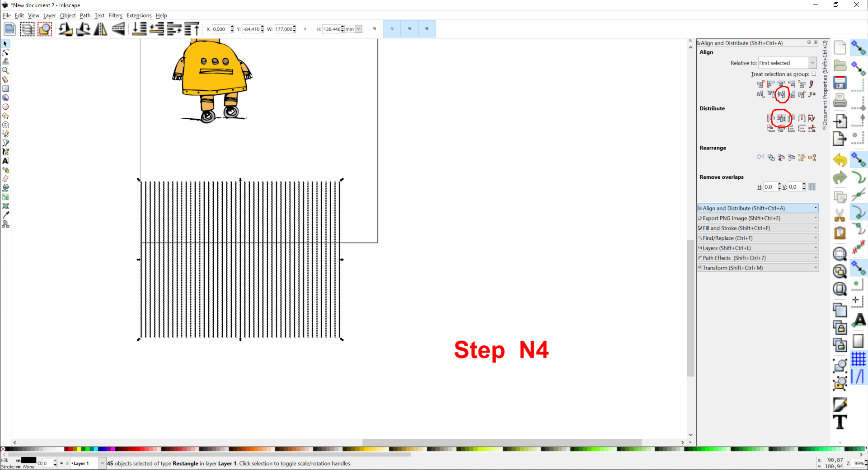Click Rotate selection 90° counter-clockwise toolbar button
868x470 pixels.
coord(66,29)
